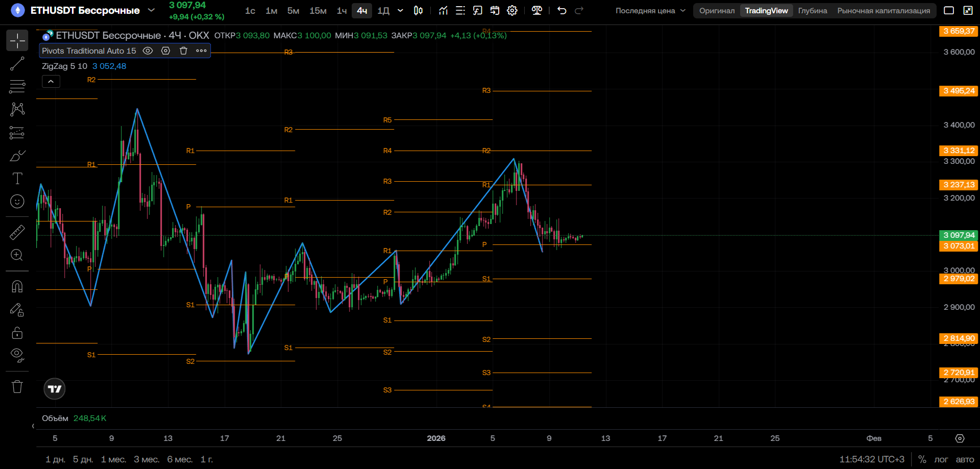
Task: Undo the last chart action
Action: [562, 11]
